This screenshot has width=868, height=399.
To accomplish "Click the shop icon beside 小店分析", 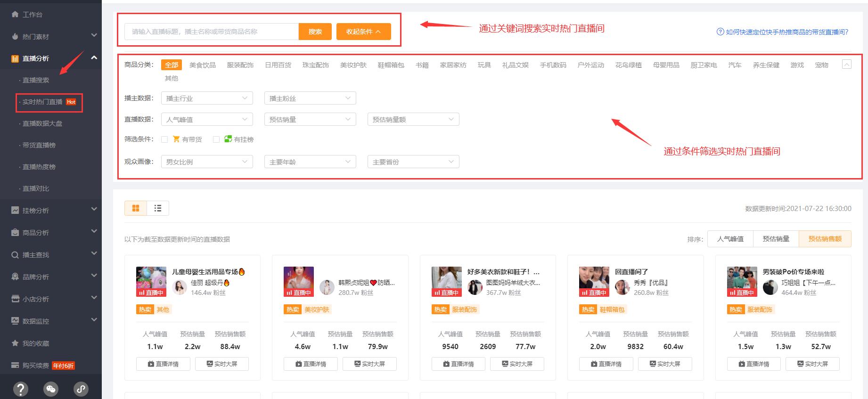I will tap(15, 299).
